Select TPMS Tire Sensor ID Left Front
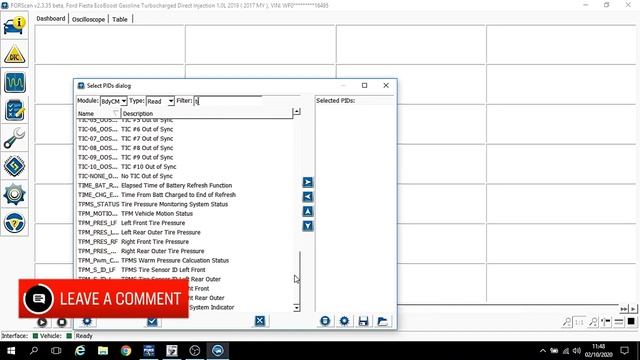 pos(184,270)
